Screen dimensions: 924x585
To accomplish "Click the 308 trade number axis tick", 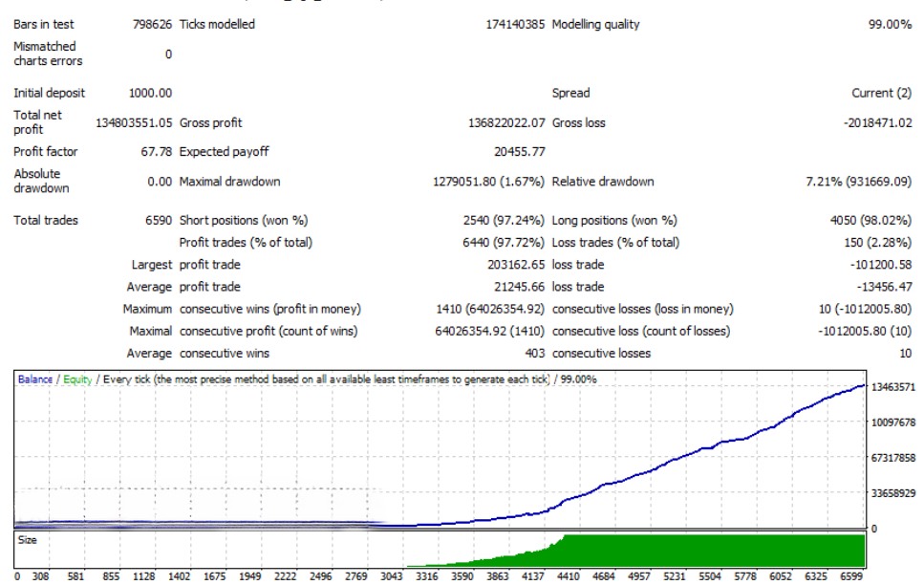I will pyautogui.click(x=41, y=576).
